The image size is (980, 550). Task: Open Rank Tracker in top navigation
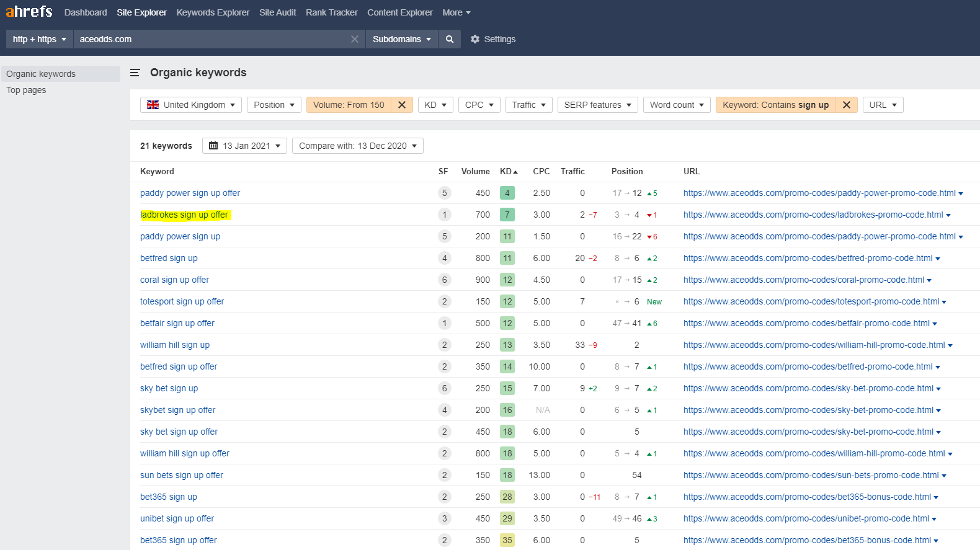pos(332,12)
